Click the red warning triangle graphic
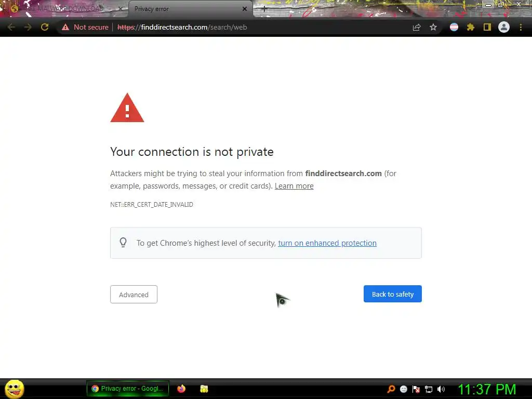This screenshot has width=532, height=399. [x=127, y=108]
